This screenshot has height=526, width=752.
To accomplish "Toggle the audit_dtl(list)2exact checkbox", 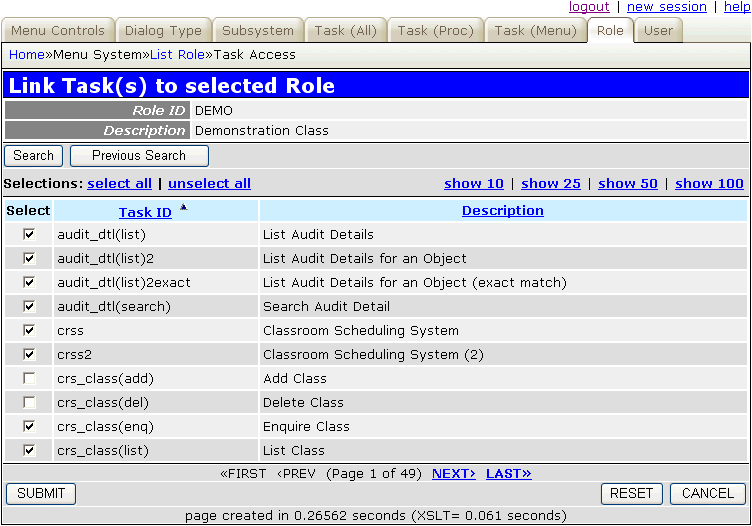I will coord(29,282).
